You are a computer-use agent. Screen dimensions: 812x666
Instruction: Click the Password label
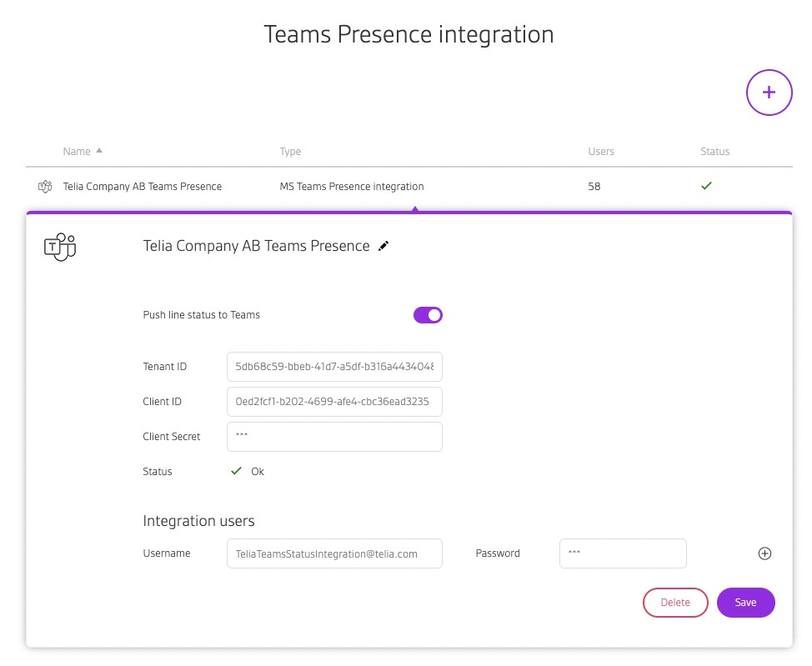point(498,553)
